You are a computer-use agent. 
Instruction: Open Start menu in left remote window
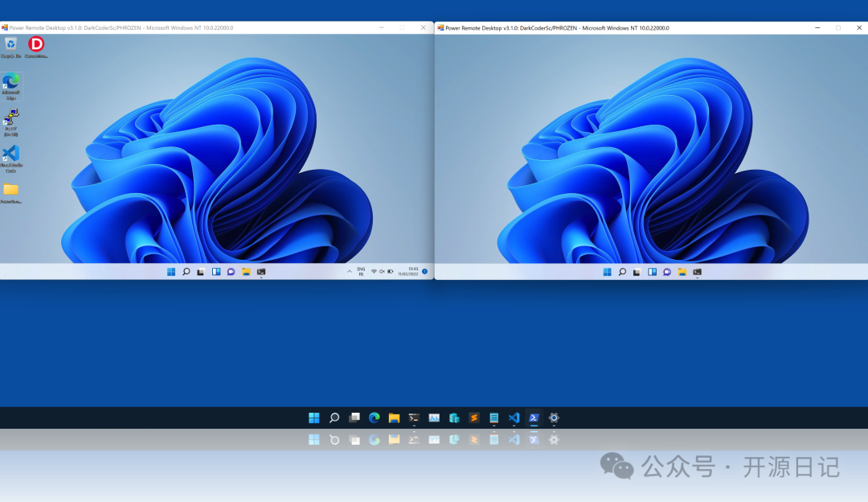coord(171,272)
